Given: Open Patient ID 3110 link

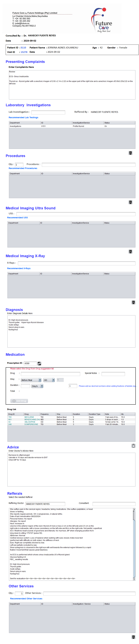Looking at the screenshot, I should coord(23,48).
